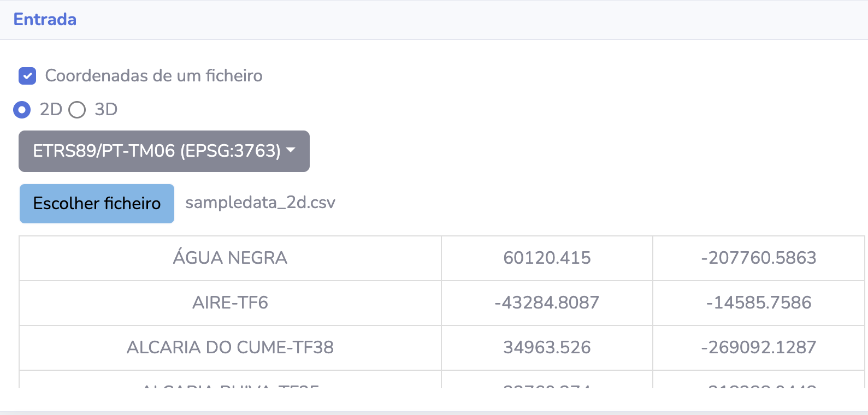This screenshot has height=415, width=868.
Task: Select the 3D radio button
Action: 77,110
